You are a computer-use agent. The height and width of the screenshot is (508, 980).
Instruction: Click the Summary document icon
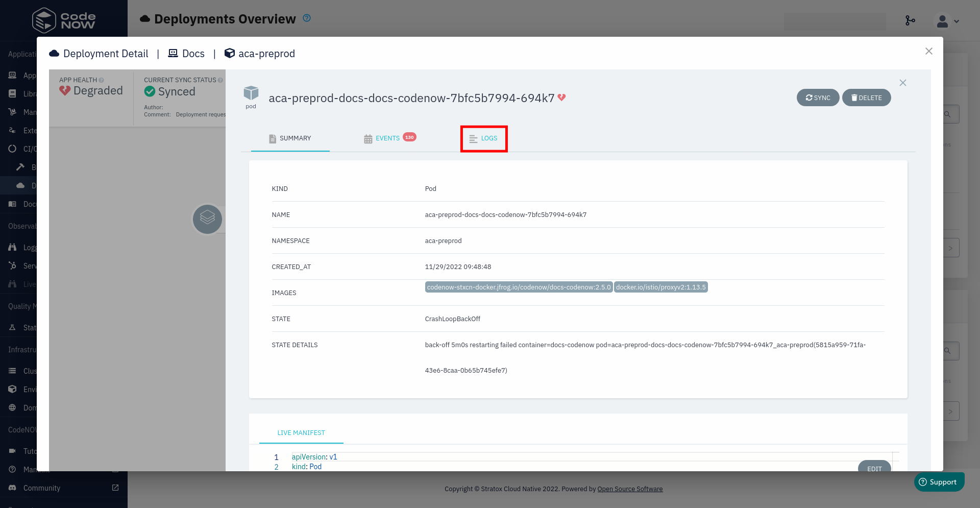pyautogui.click(x=273, y=139)
